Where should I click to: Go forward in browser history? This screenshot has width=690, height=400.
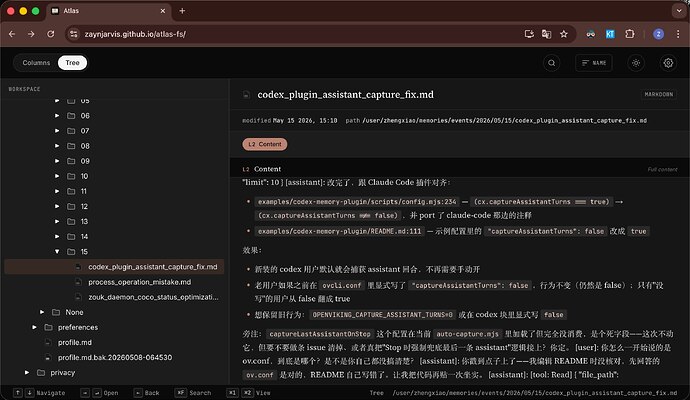coord(31,34)
